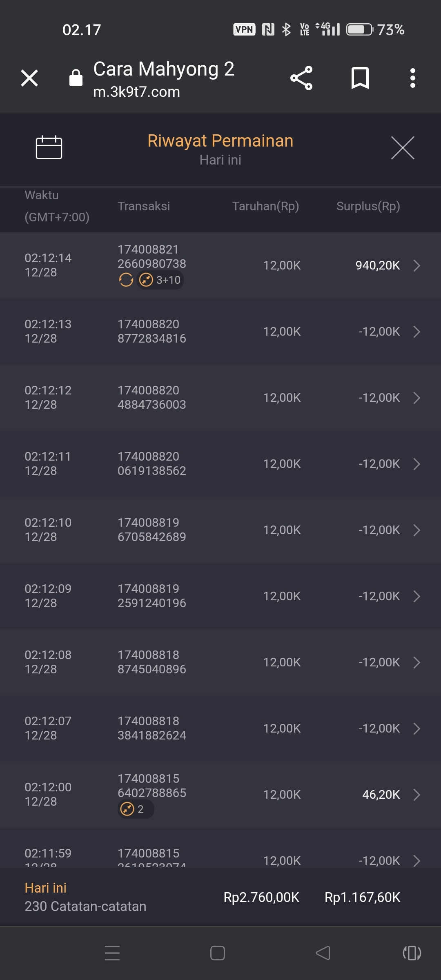Expand the 46,20K surplus row chevron

416,795
